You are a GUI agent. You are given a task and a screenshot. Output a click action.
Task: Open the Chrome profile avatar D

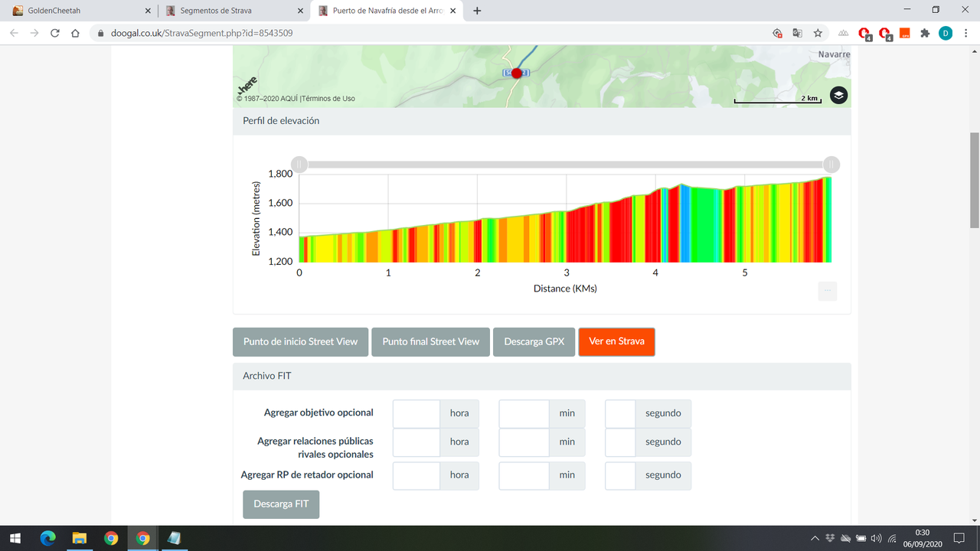[946, 33]
